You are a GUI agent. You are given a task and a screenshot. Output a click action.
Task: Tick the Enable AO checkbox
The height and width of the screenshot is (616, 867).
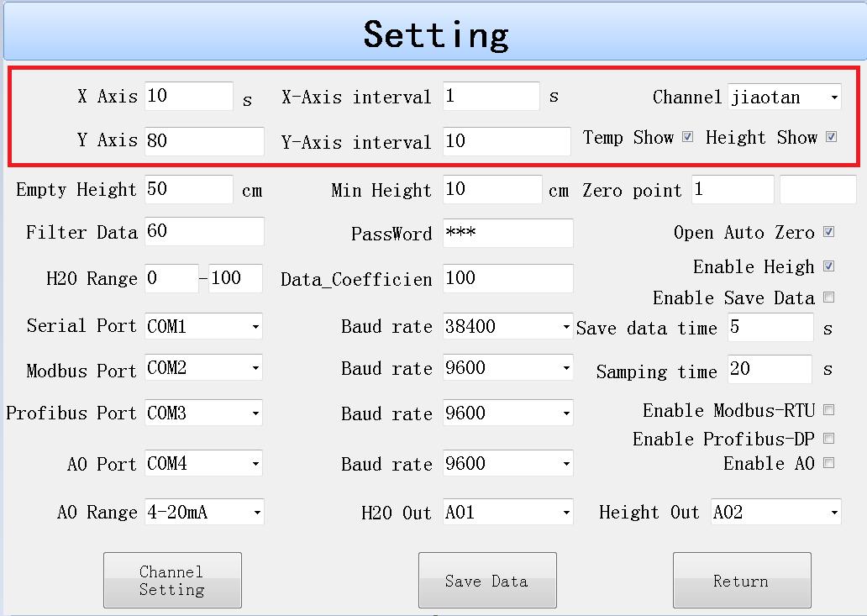coord(828,463)
